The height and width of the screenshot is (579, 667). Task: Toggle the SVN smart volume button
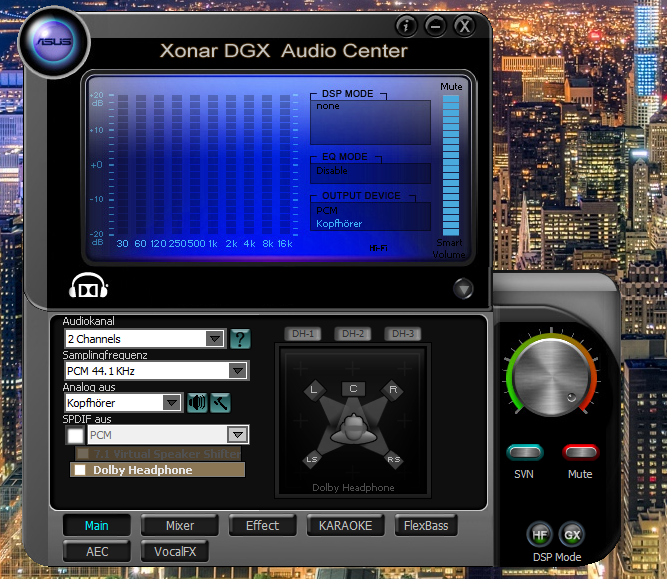pyautogui.click(x=524, y=452)
